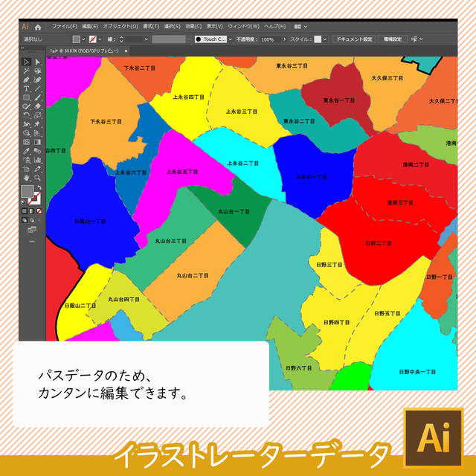
Task: Select the Shaper tool
Action: coord(27,106)
